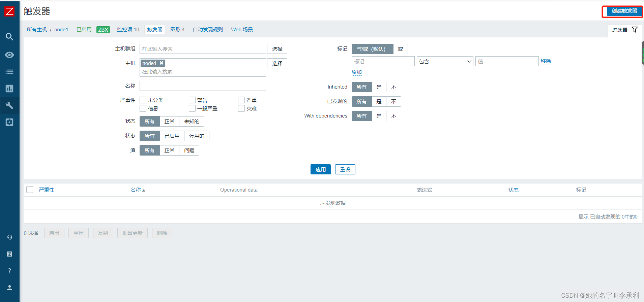Sort by the 严重性 column header

47,190
